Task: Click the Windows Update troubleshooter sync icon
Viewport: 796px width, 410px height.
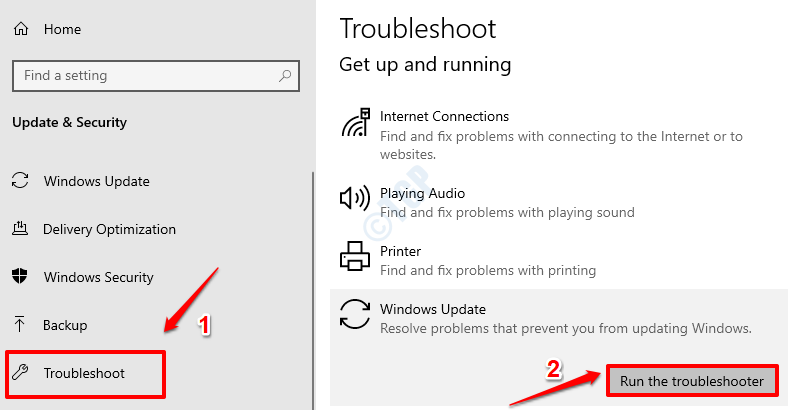Action: pyautogui.click(x=355, y=314)
